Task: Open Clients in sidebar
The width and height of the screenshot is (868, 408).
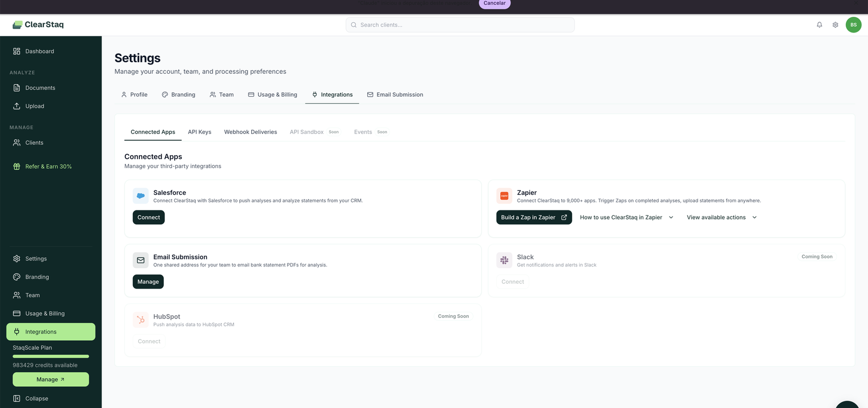Action: pos(51,143)
